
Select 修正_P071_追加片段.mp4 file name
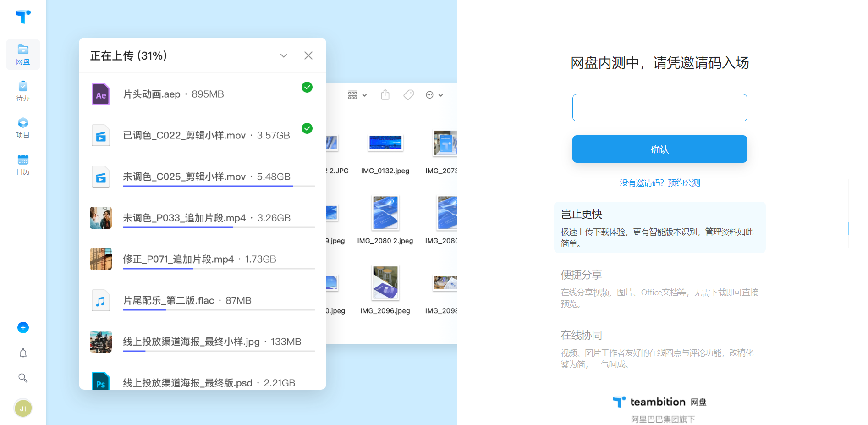click(178, 259)
